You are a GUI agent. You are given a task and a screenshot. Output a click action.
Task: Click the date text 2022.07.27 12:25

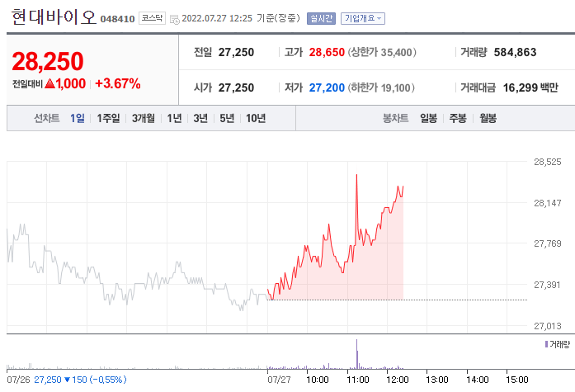pyautogui.click(x=217, y=18)
